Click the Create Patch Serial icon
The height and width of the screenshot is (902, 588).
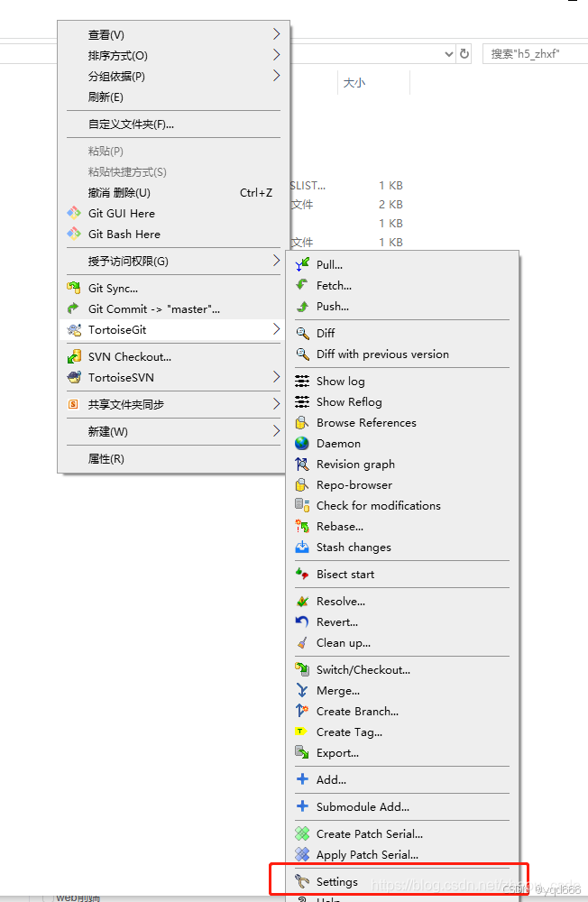point(302,833)
